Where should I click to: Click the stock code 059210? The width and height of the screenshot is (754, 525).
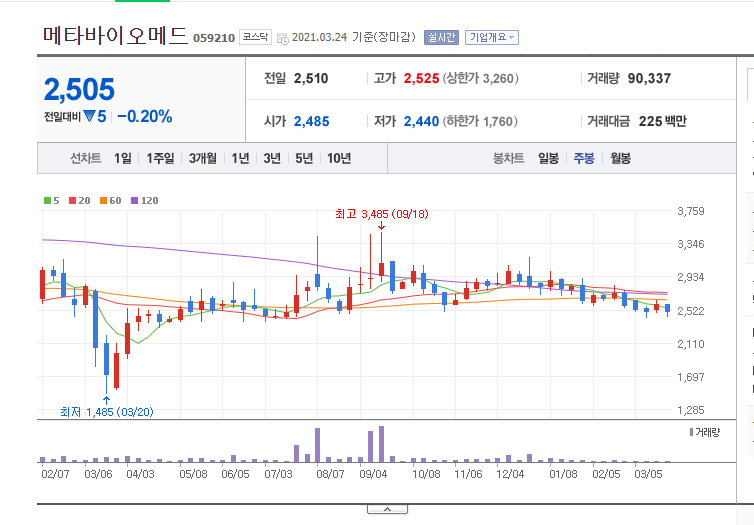pyautogui.click(x=214, y=38)
